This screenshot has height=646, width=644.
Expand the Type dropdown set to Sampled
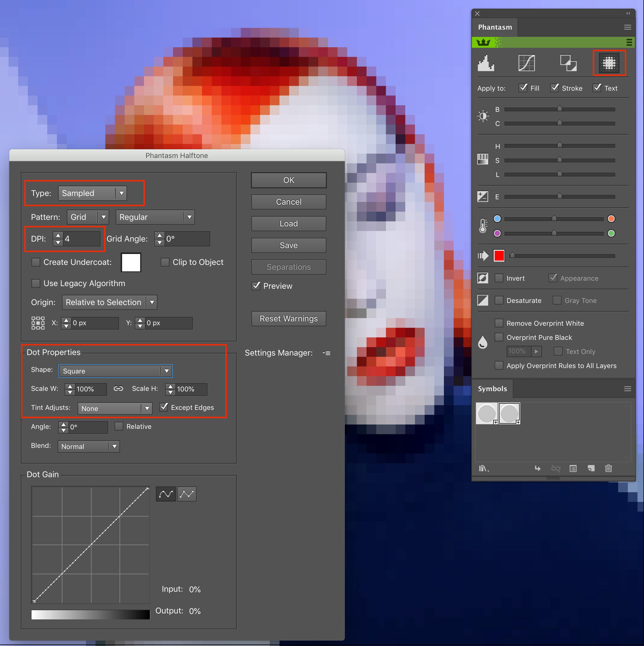[122, 193]
